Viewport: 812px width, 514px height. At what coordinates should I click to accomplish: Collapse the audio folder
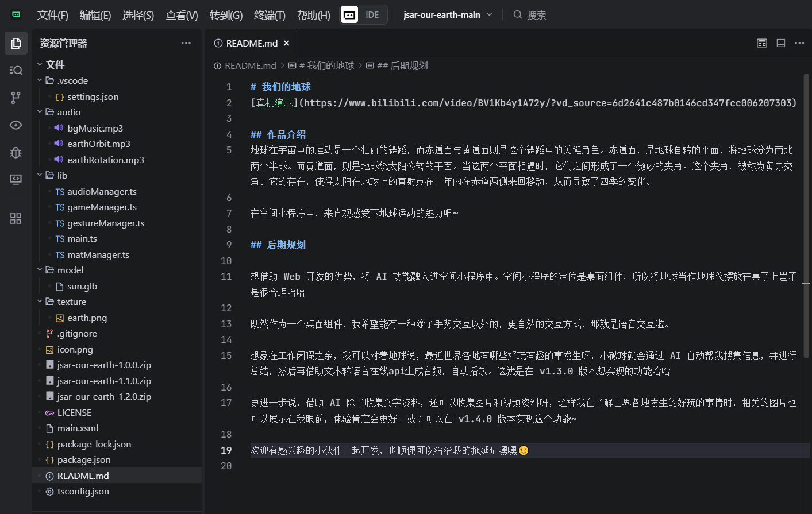pyautogui.click(x=40, y=112)
